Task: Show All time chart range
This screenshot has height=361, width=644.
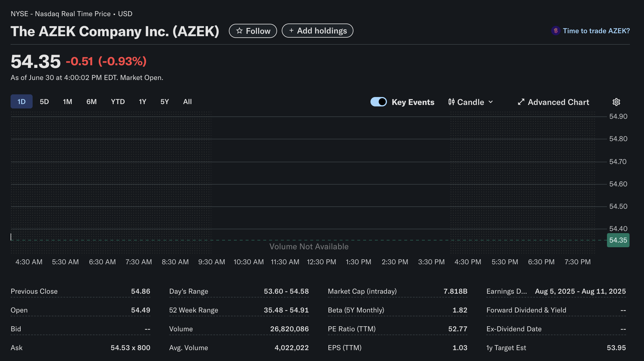Action: click(x=187, y=102)
